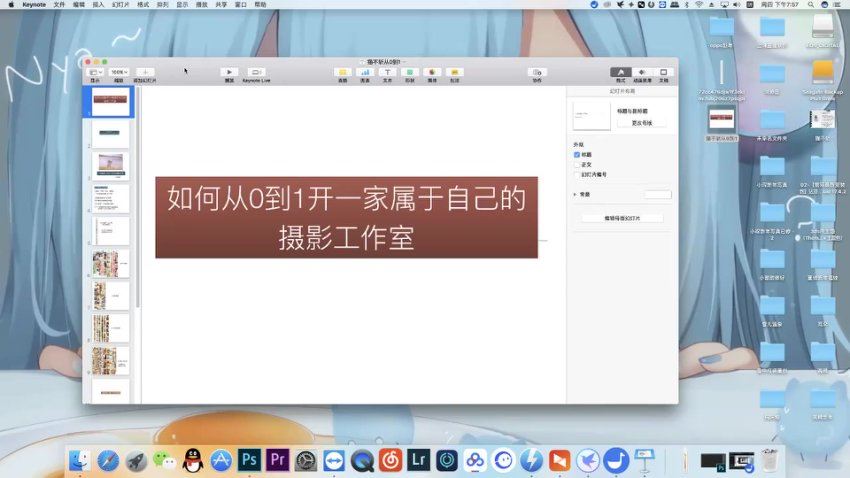Screen dimensions: 850x478
Task: Switch to the Document inspector tab
Action: tap(664, 72)
